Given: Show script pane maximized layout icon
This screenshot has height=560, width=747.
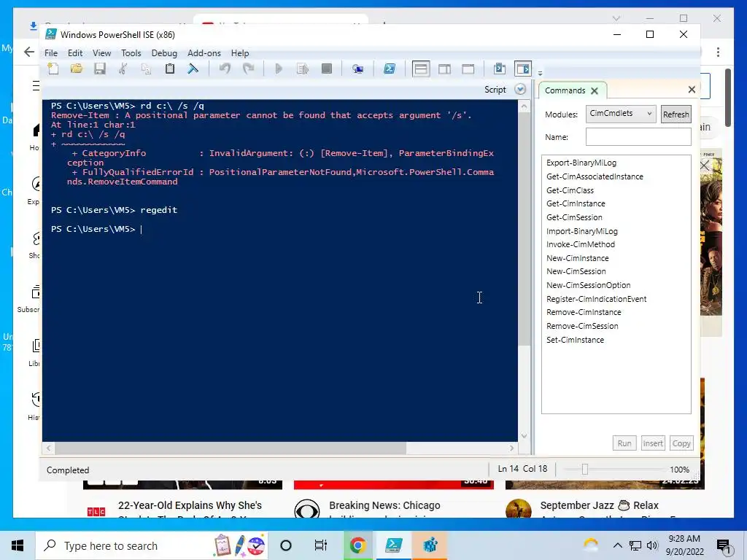Looking at the screenshot, I should (468, 69).
